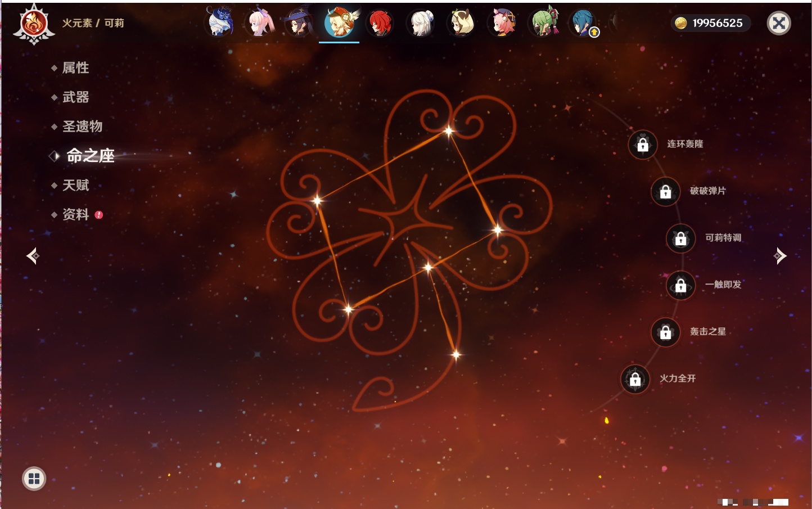Screen dimensions: 812x509
Task: Open locked constellation 破破弹片
Action: [x=665, y=191]
